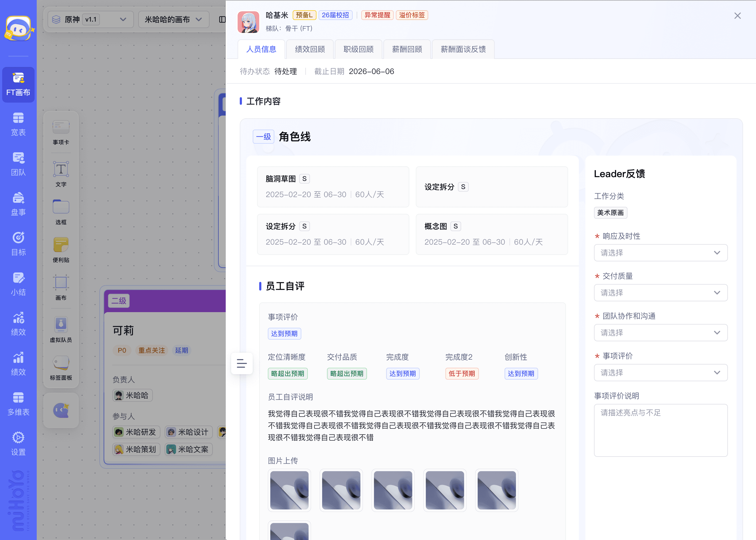Screen dimensions: 756x540
Task: Click the 达到预期 tag under 事项评价
Action: point(284,334)
